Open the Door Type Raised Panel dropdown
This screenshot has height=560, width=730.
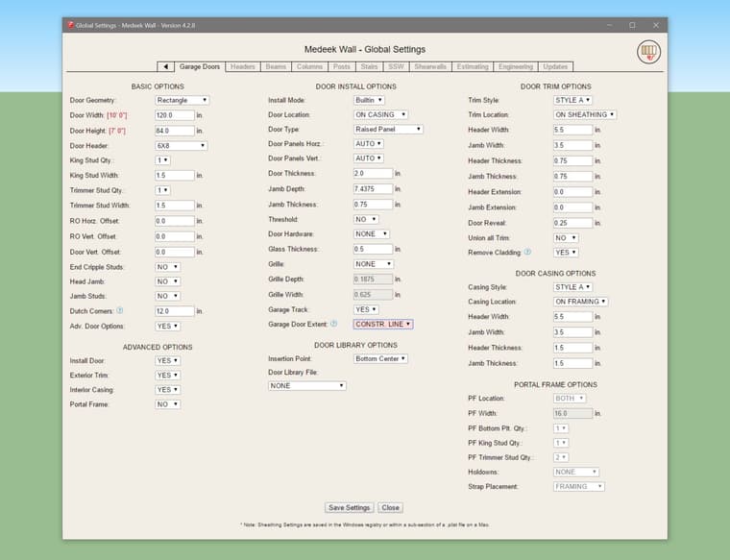coord(388,129)
